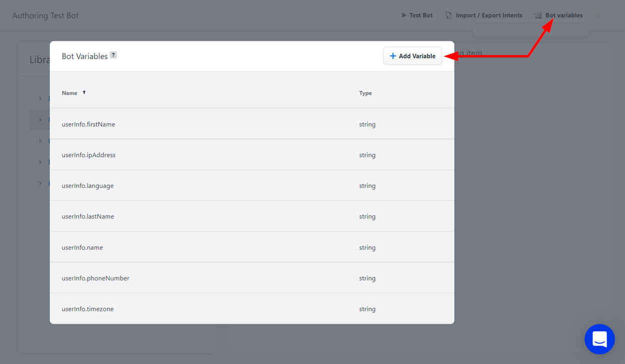
Task: Click the help question mark beside Bot Variables
Action: point(113,55)
